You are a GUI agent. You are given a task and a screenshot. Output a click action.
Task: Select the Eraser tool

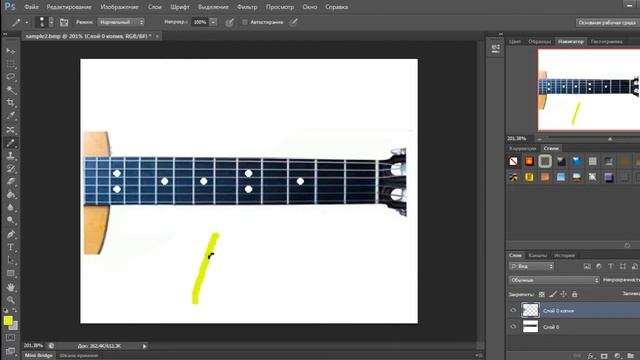coord(11,182)
